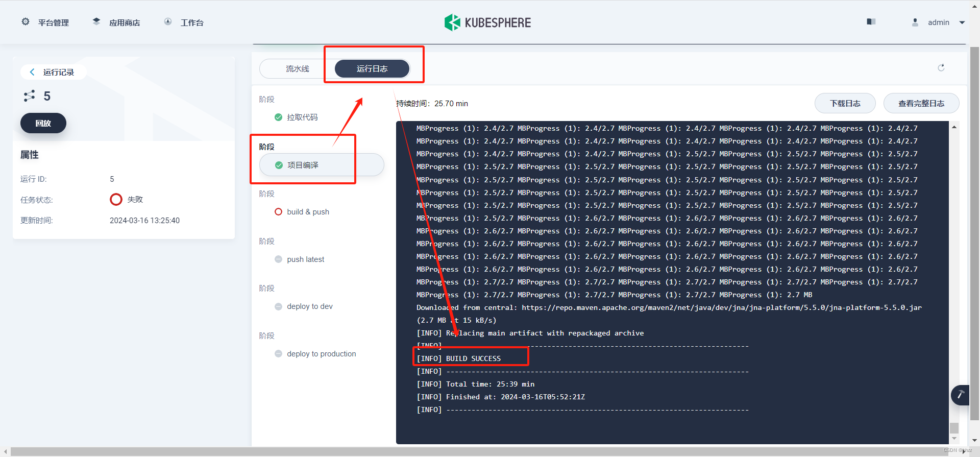The width and height of the screenshot is (980, 457).
Task: Select the 拉取代码 stage
Action: 302,117
